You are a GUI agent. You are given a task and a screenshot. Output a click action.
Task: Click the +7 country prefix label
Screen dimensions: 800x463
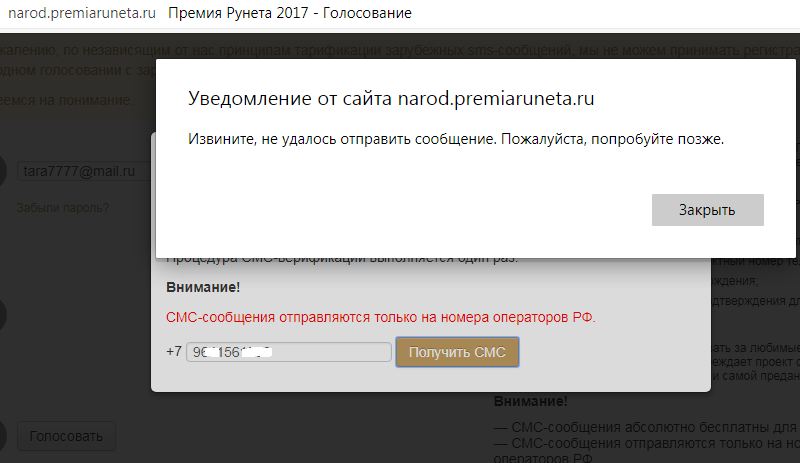click(174, 352)
